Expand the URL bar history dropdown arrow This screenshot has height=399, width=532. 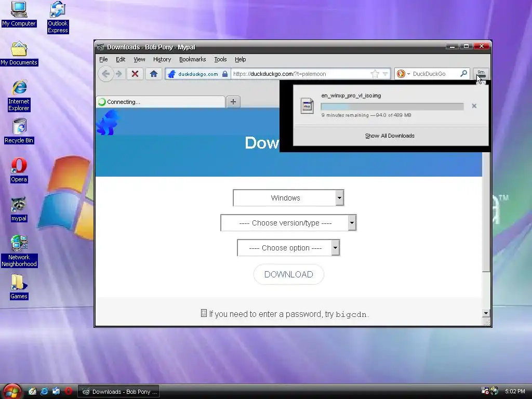pyautogui.click(x=385, y=74)
